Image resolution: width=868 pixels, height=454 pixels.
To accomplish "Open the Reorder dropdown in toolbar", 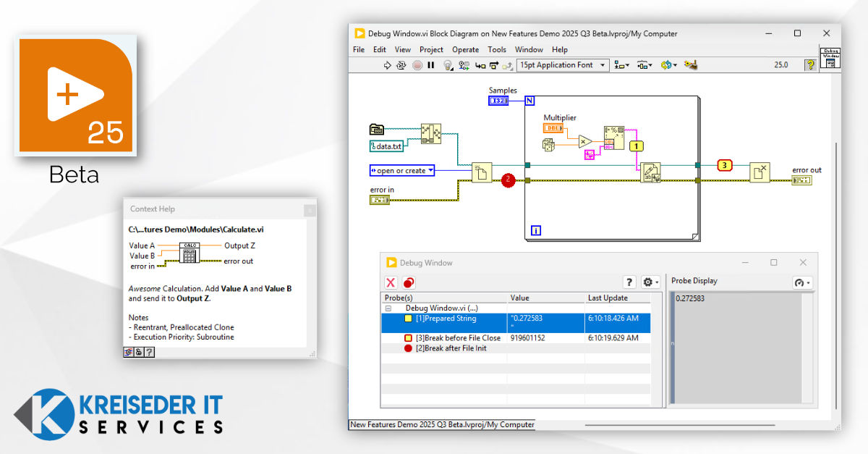I will (668, 65).
